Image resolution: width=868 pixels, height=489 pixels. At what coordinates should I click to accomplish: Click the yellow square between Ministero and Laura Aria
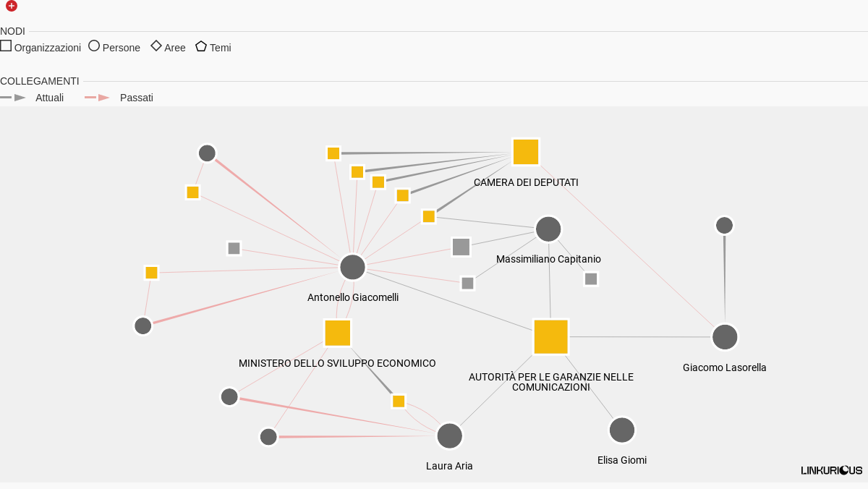[x=399, y=401]
